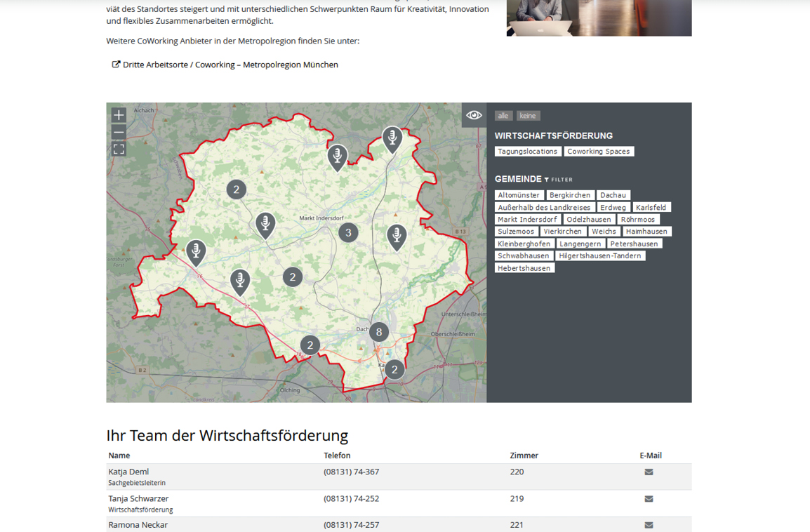Zoom out of the map
This screenshot has width=810, height=532.
click(x=119, y=133)
